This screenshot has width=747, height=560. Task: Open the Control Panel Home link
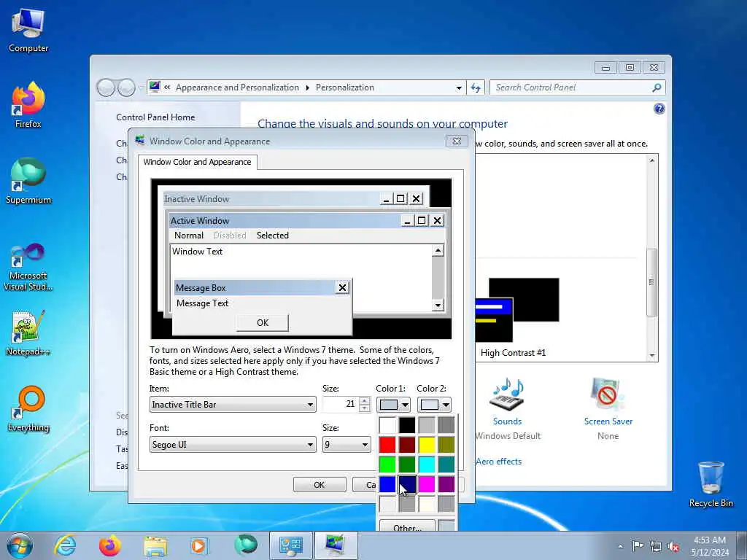155,117
